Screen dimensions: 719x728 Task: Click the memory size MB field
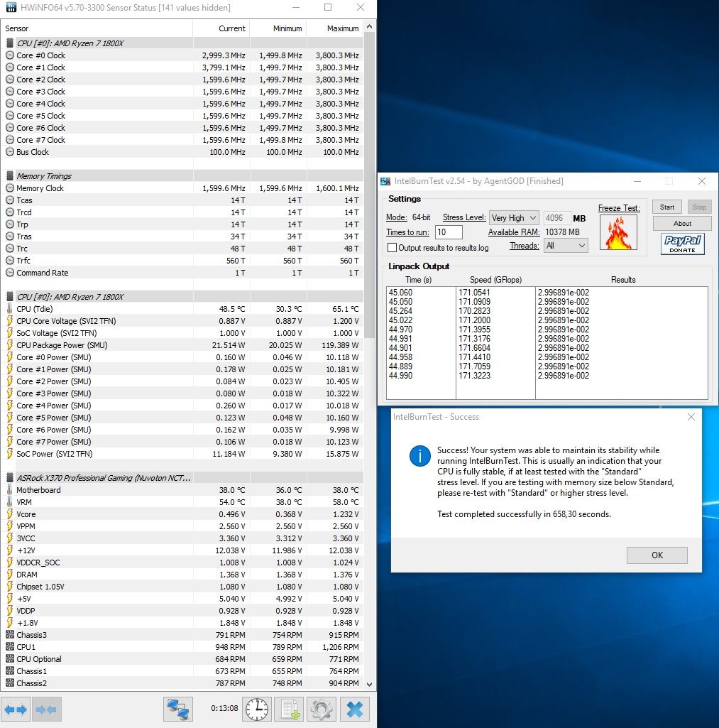point(556,218)
